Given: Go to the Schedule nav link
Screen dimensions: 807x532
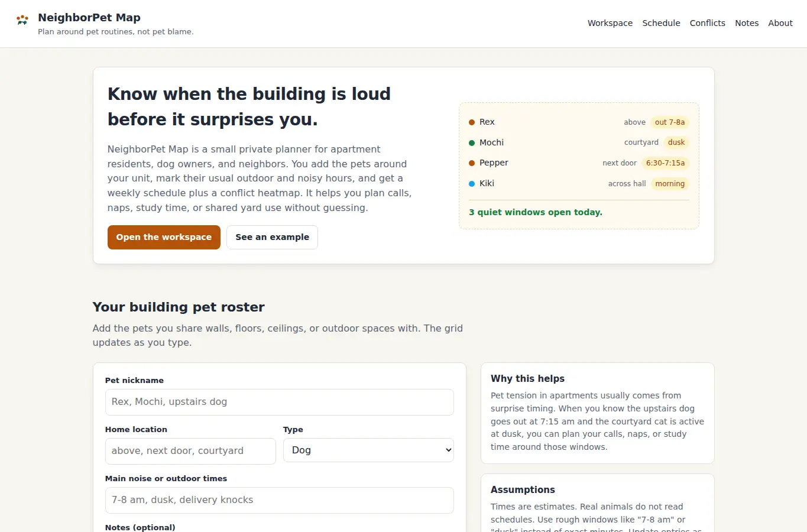Looking at the screenshot, I should [x=661, y=23].
